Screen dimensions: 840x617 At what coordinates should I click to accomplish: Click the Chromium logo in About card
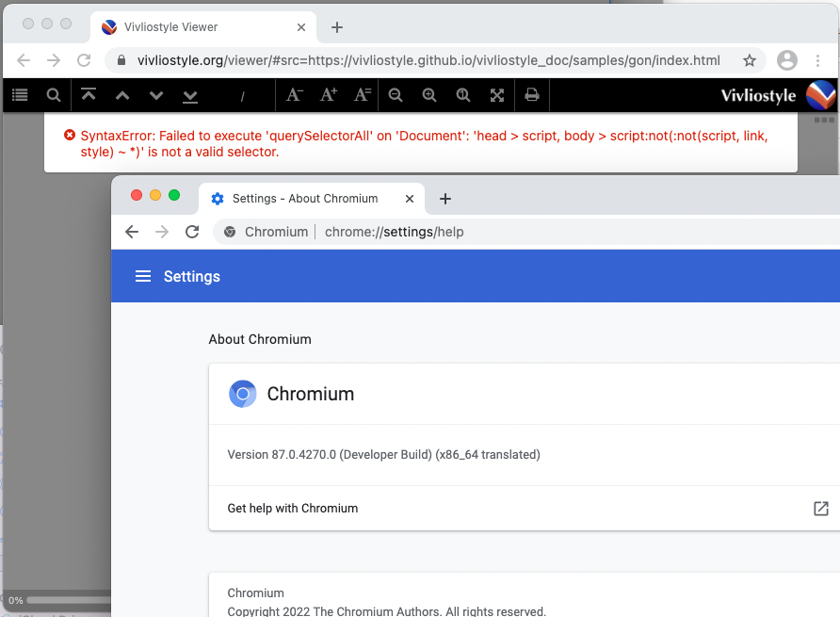(243, 394)
